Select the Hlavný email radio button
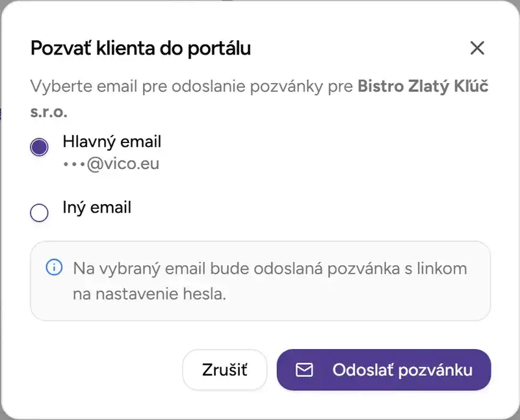 [x=39, y=148]
